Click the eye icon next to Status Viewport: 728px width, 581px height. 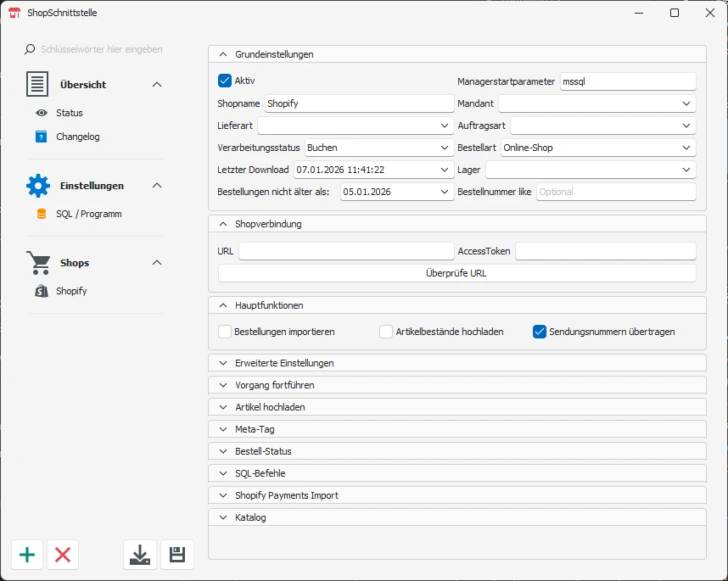pyautogui.click(x=41, y=113)
